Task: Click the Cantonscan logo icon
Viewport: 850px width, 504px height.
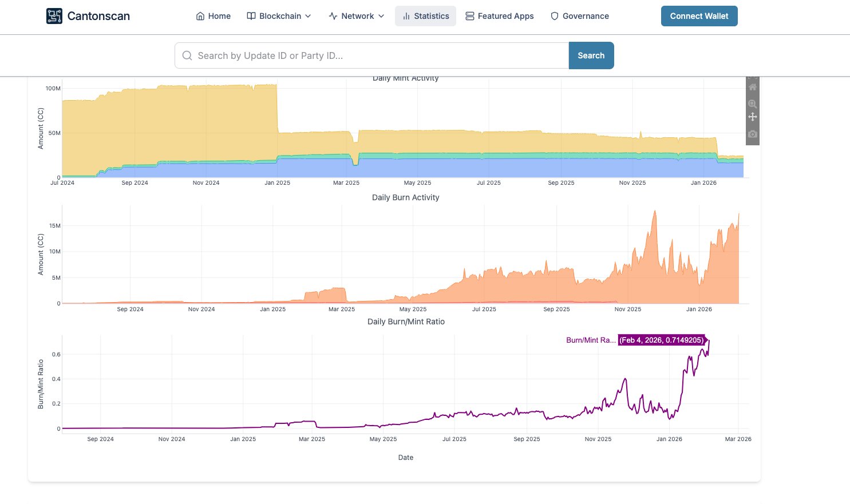Action: [x=54, y=16]
